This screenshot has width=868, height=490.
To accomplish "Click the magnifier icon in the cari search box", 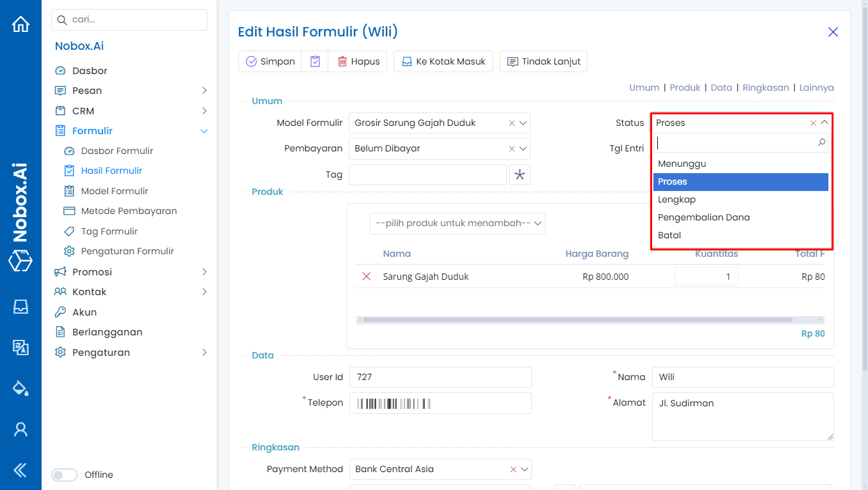I will 62,20.
